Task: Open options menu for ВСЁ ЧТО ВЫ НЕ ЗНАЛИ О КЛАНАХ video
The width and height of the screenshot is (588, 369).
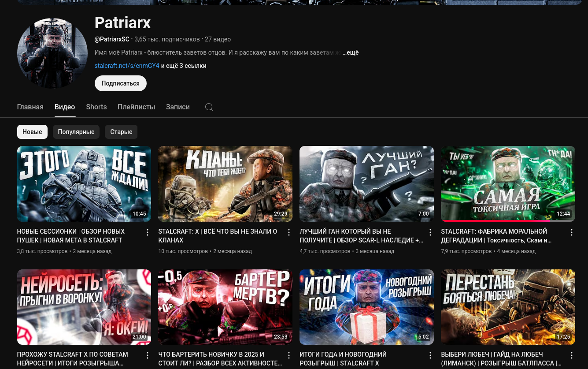Action: click(289, 232)
